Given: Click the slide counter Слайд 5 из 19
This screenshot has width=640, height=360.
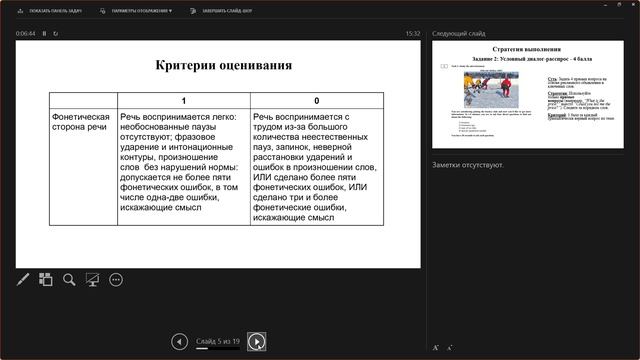Looking at the screenshot, I should 218,341.
